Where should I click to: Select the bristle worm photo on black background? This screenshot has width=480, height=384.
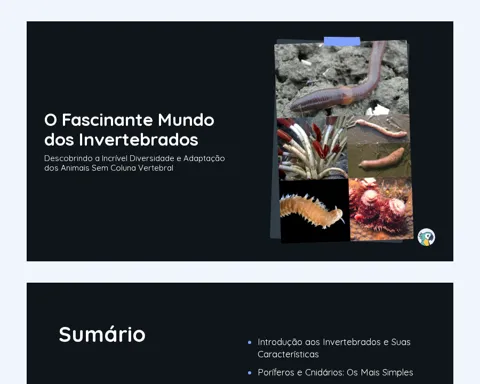pos(315,210)
